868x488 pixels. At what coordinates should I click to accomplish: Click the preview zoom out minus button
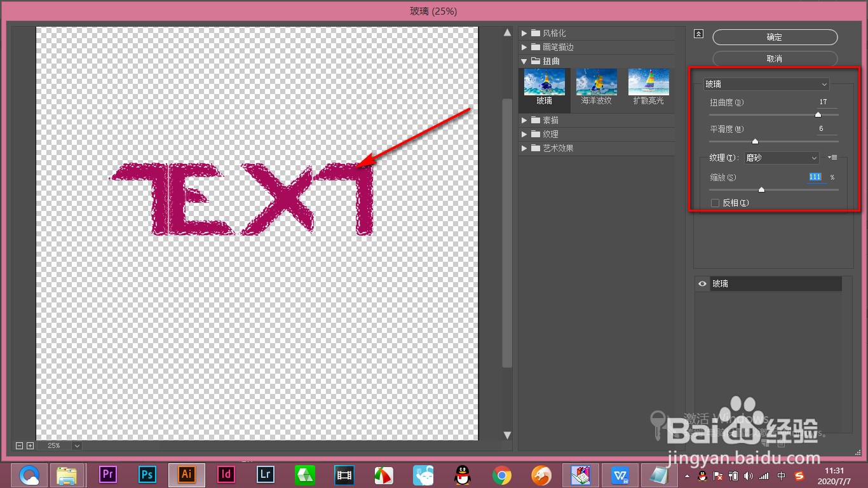pos(19,446)
